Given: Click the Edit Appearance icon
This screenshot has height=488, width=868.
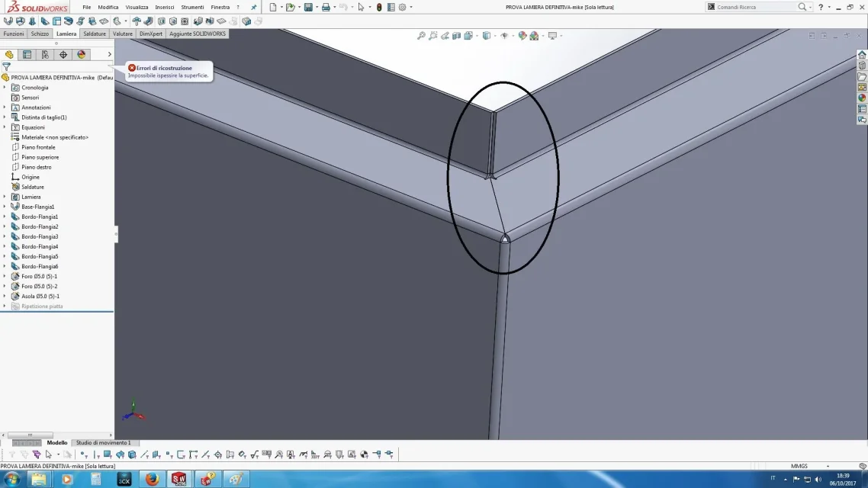Looking at the screenshot, I should coord(522,35).
